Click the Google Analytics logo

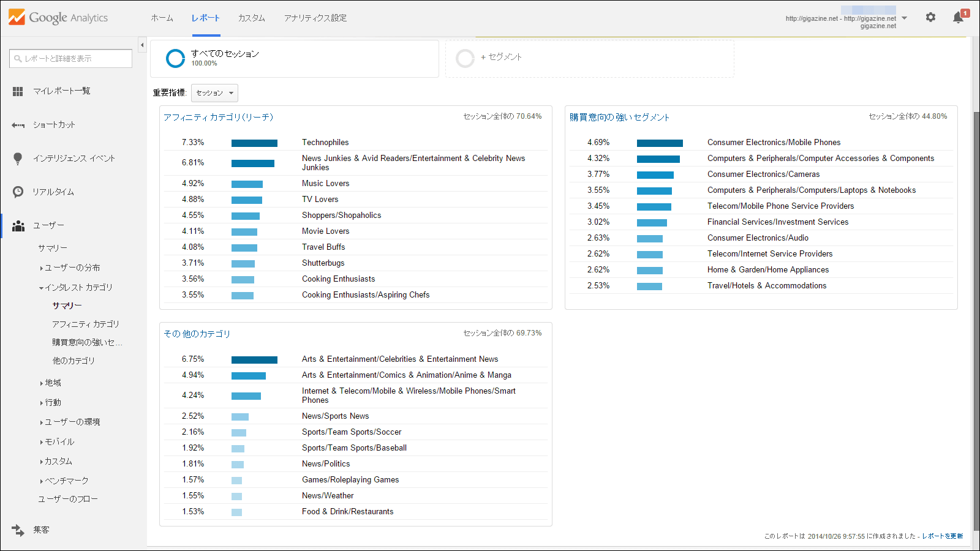pos(58,17)
